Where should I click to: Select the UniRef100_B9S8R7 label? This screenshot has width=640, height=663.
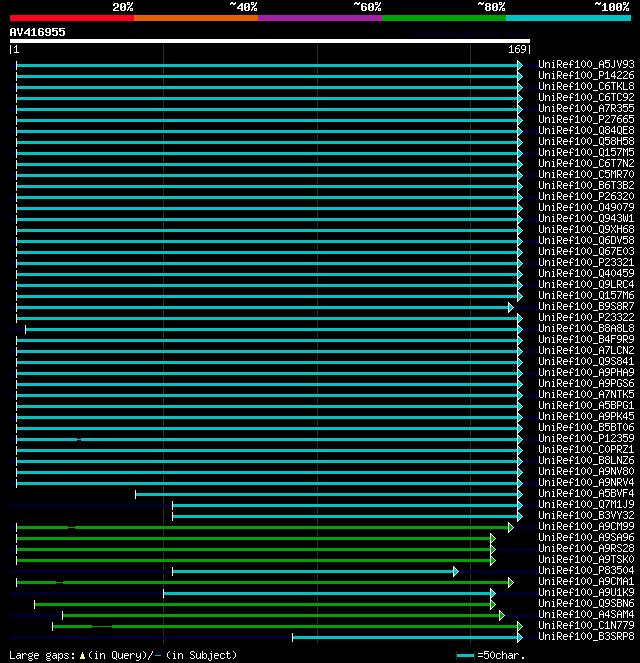click(586, 307)
